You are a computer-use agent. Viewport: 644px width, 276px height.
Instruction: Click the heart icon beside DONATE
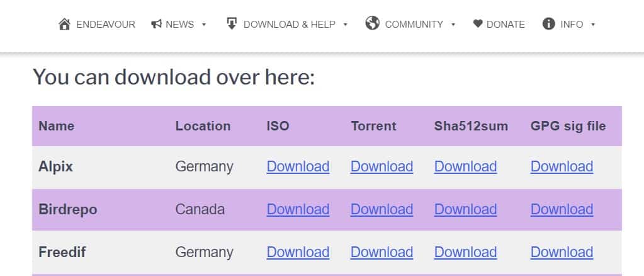point(478,24)
